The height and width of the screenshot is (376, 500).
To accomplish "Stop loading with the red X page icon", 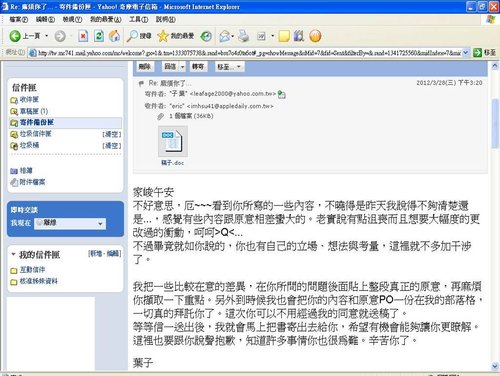I will [x=83, y=36].
